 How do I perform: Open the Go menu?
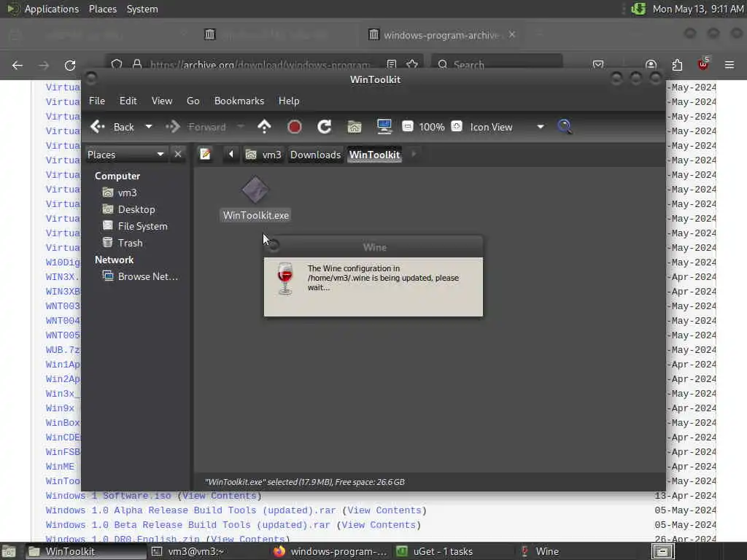193,101
